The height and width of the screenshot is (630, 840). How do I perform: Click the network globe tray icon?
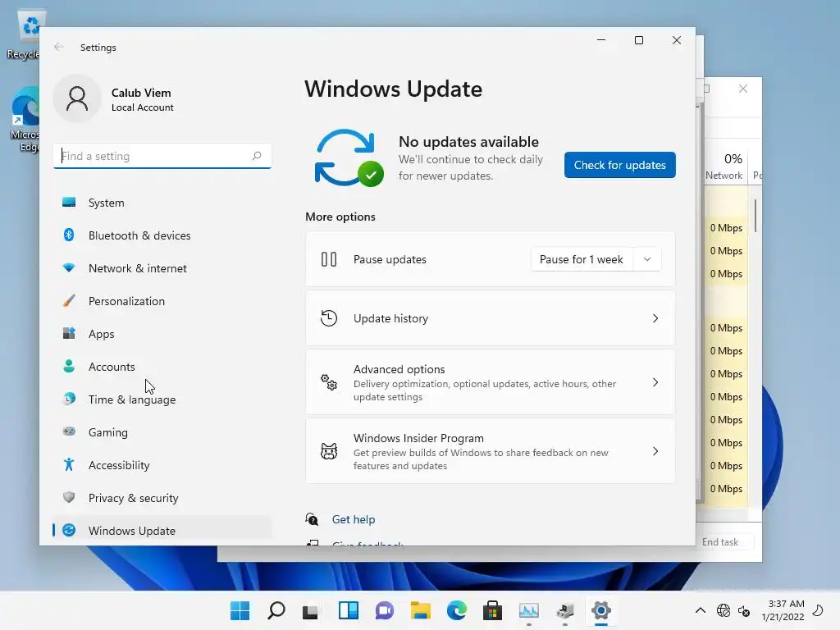click(x=724, y=610)
